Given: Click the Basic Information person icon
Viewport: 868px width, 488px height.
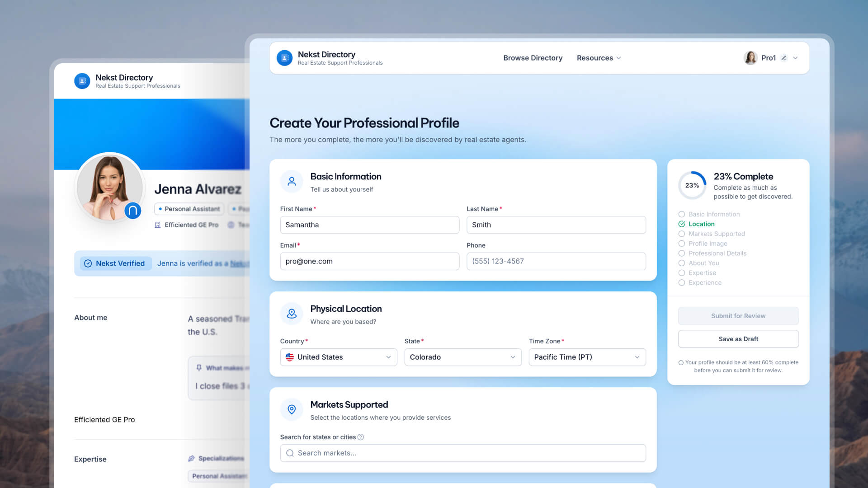Looking at the screenshot, I should click(292, 181).
